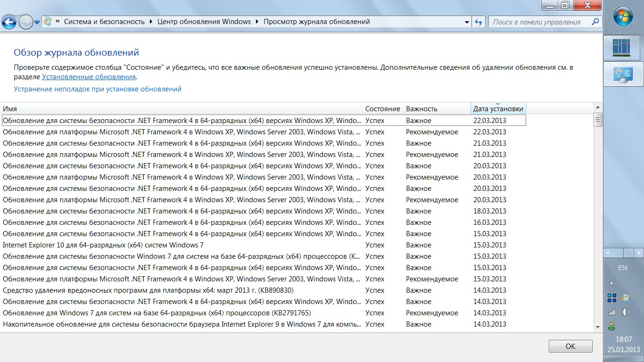The width and height of the screenshot is (644, 362).
Task: Select 'Internet Explorer 10 для 64-разрядных' update row
Action: tap(263, 245)
